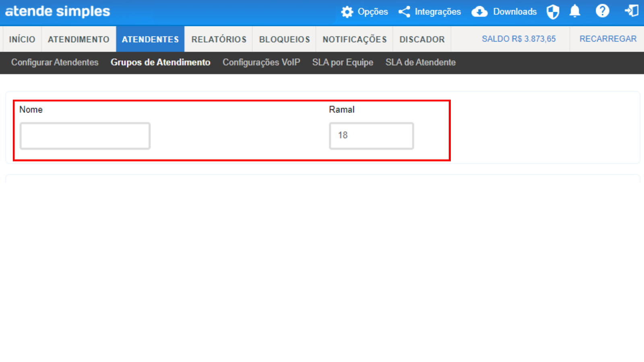The image size is (644, 362).
Task: Open the RELATÓRIOS tab
Action: tap(219, 39)
